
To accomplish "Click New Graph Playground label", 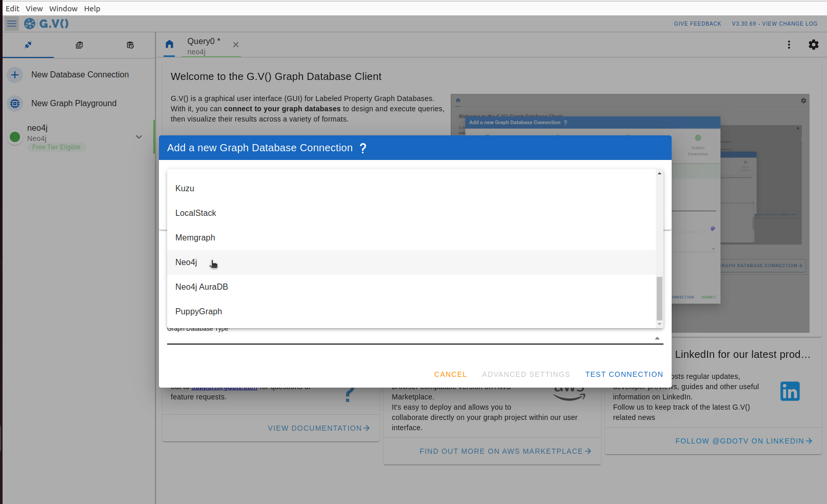I will click(x=74, y=104).
